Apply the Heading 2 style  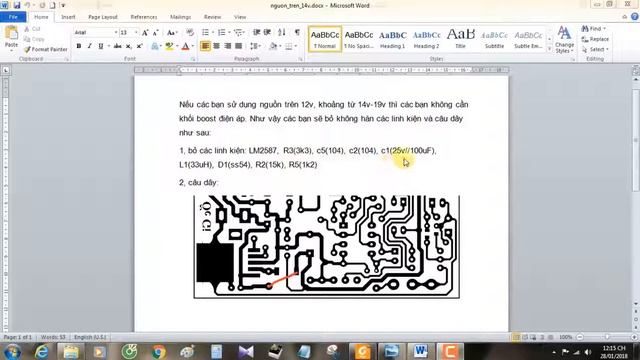427,39
